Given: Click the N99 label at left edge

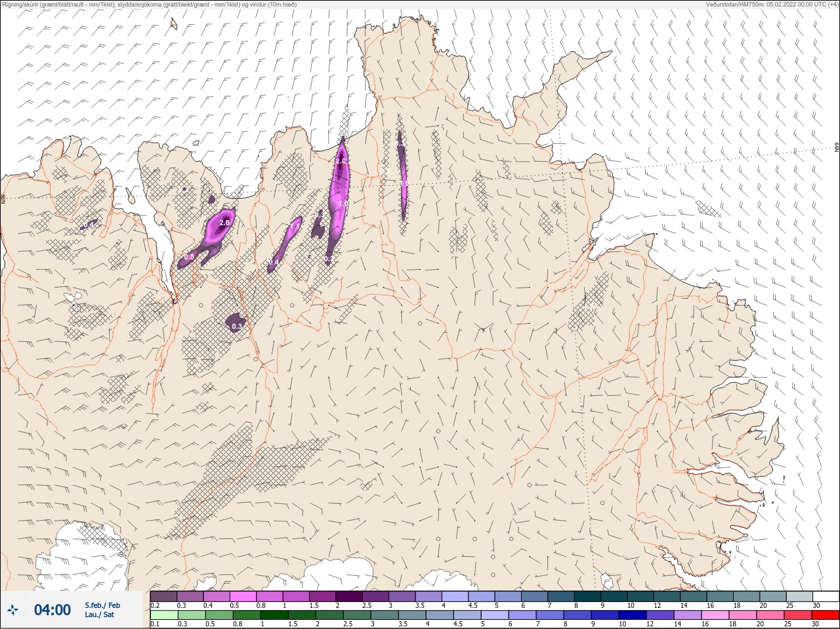Looking at the screenshot, I should click(x=3, y=198).
